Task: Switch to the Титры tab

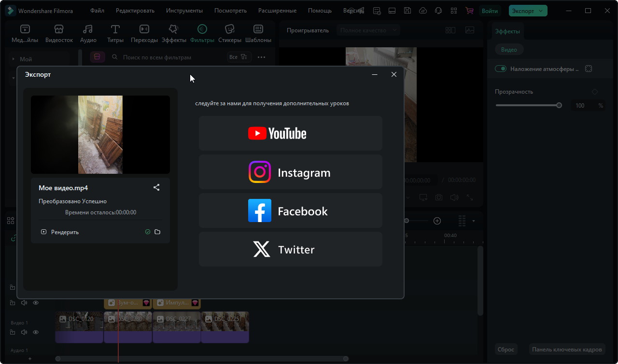Action: point(115,34)
